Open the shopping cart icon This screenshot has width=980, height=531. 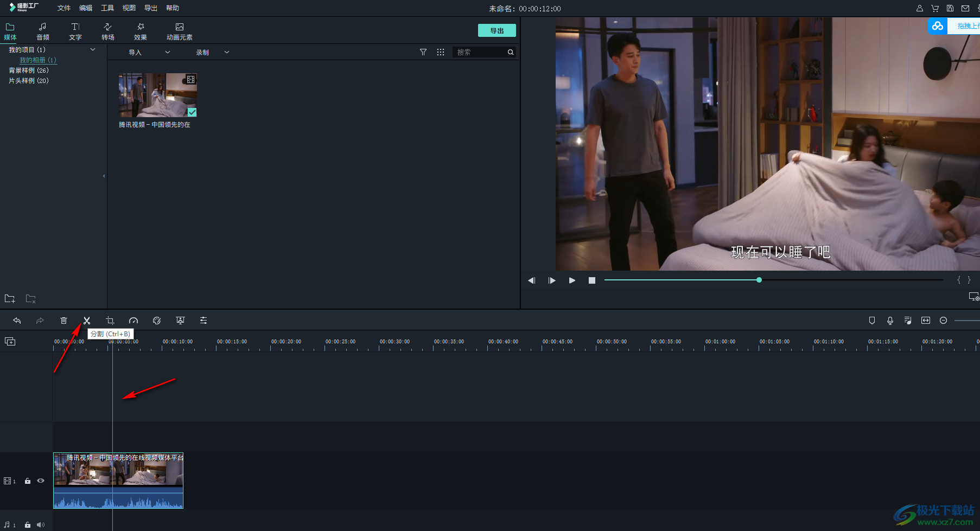click(935, 8)
